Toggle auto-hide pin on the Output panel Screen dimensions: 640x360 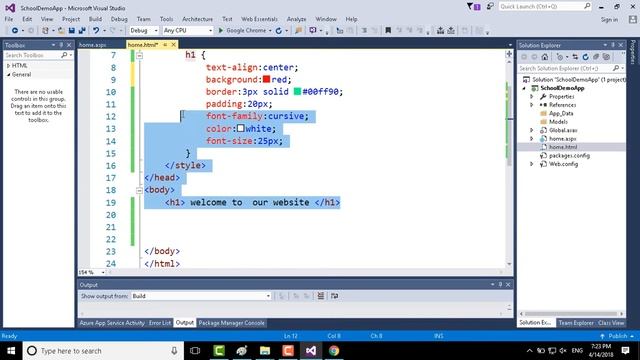click(500, 284)
